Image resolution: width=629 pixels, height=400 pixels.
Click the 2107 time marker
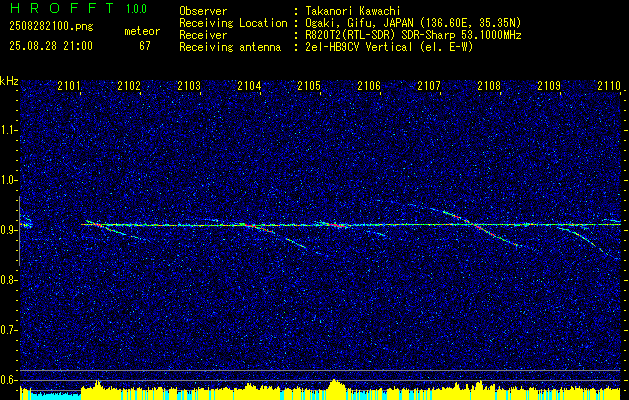(429, 86)
